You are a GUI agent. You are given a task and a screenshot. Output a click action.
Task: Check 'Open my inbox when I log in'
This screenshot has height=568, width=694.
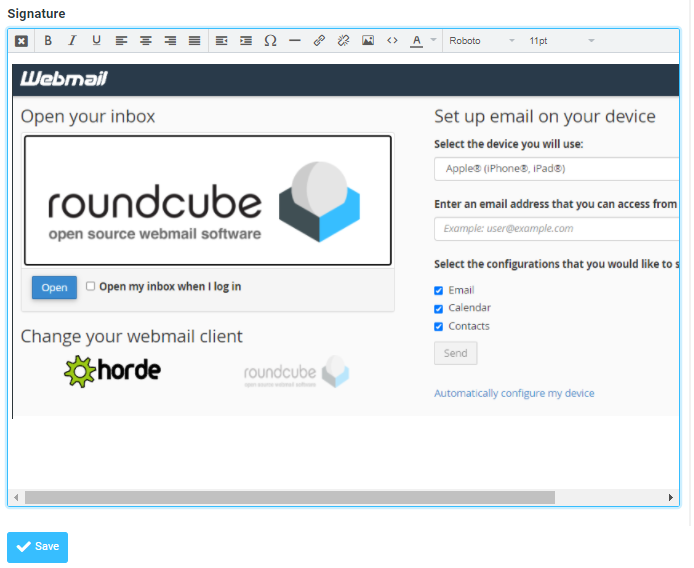91,286
